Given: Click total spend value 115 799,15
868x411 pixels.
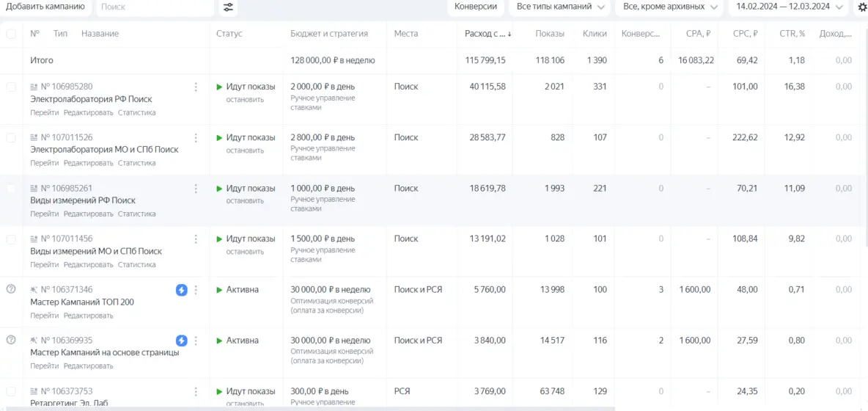Looking at the screenshot, I should click(485, 60).
